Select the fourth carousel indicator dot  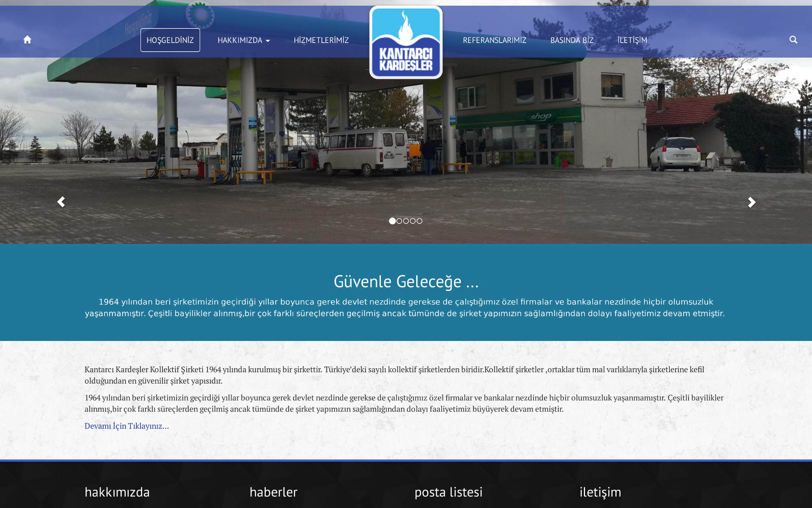(412, 221)
